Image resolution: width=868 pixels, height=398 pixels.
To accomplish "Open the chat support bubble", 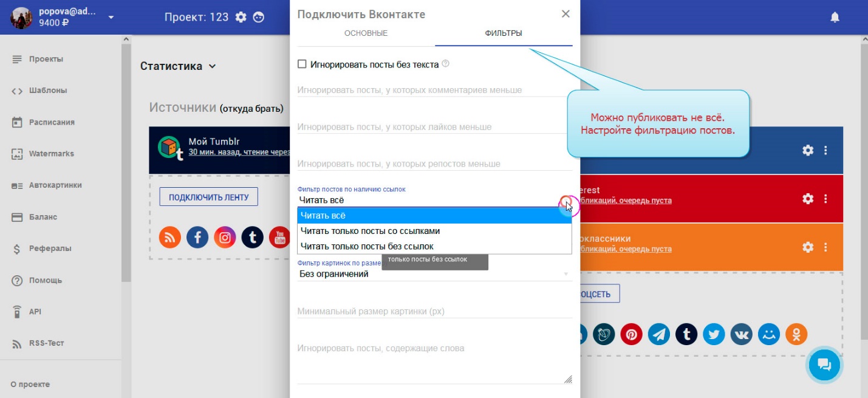I will [x=824, y=365].
